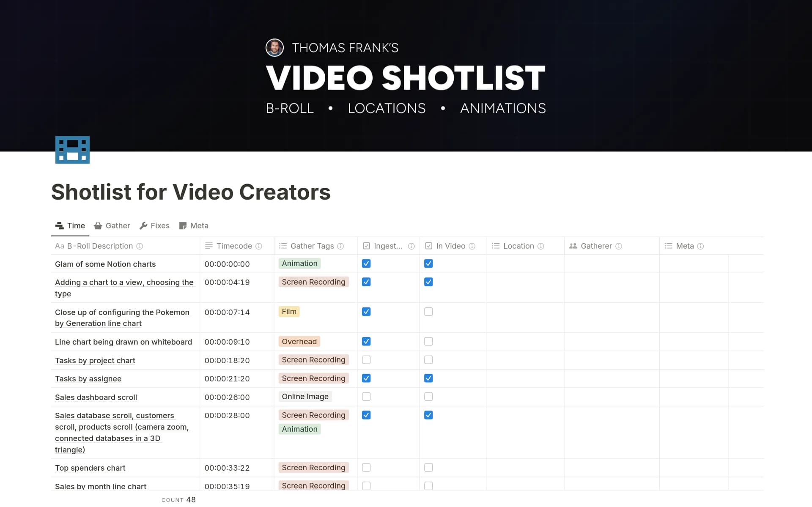Click the checkbox icon in Ingest column header
The image size is (812, 507).
[366, 246]
